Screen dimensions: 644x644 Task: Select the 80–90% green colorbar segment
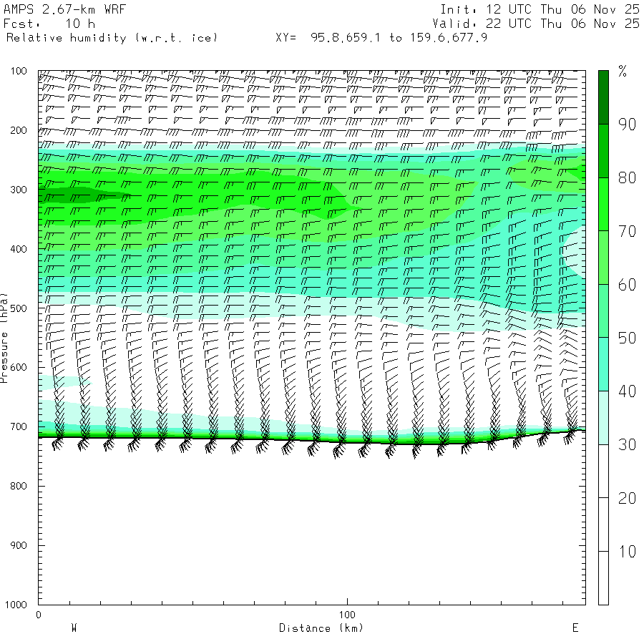(x=603, y=151)
